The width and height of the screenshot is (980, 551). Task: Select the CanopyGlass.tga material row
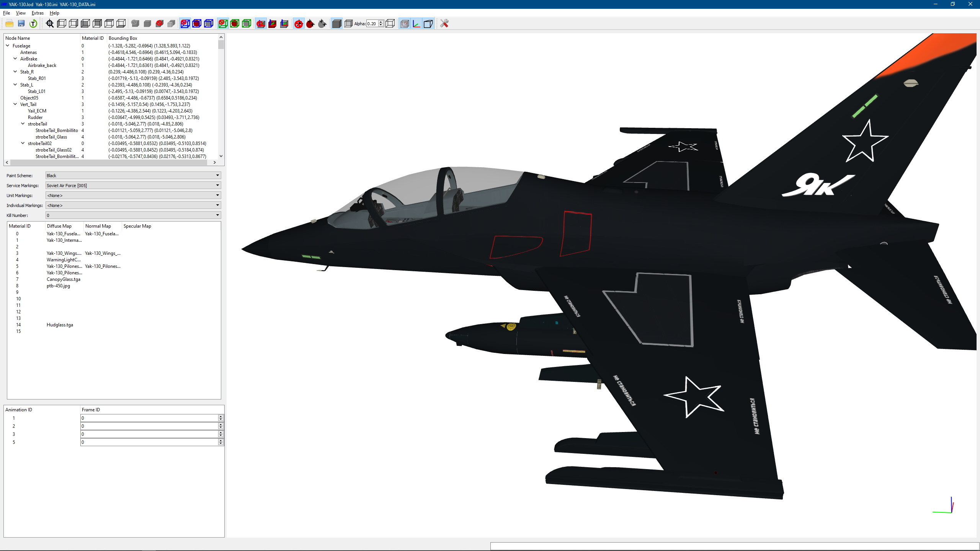tap(114, 279)
